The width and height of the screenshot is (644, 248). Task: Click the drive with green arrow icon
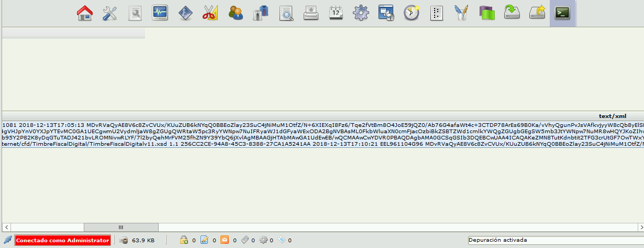point(512,13)
